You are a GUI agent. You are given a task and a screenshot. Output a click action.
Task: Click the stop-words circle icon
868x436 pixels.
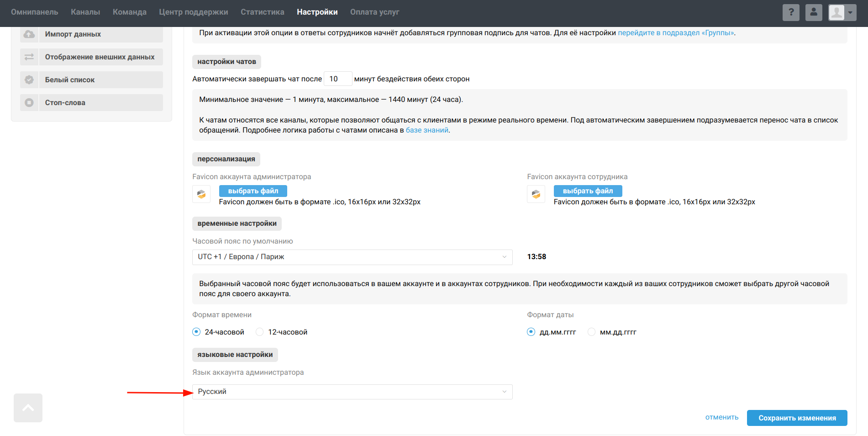tap(29, 103)
